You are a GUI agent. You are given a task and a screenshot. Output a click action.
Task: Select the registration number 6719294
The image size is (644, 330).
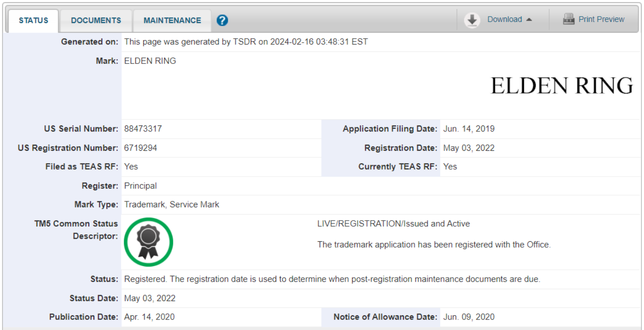pos(141,148)
